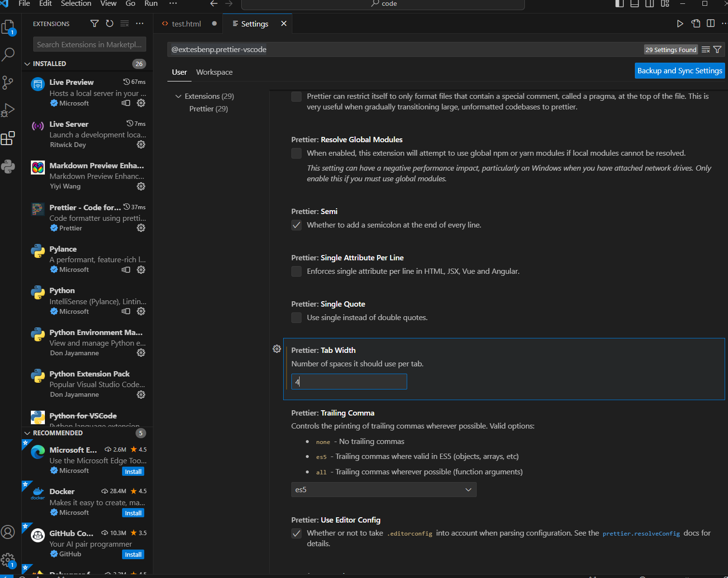This screenshot has width=728, height=578.
Task: Select Prettier (29) in settings tree
Action: (209, 109)
